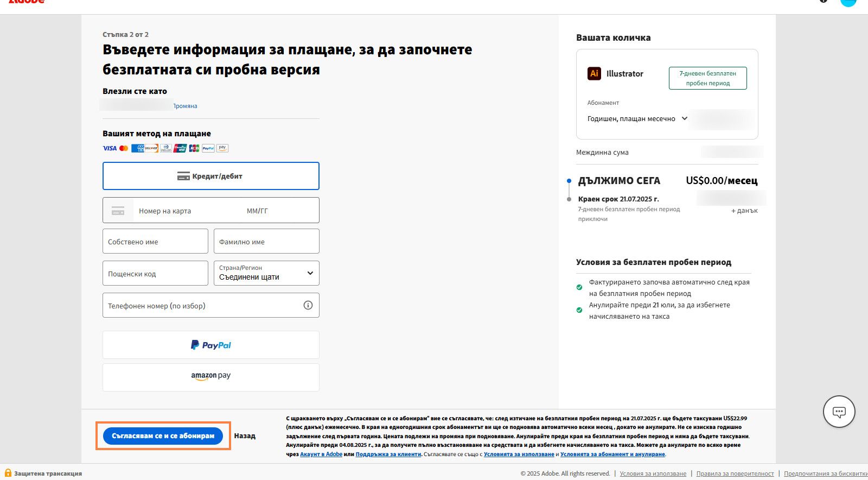Click the 7-дневен безплатен пробен период badge
Image resolution: width=868 pixels, height=480 pixels.
point(708,78)
